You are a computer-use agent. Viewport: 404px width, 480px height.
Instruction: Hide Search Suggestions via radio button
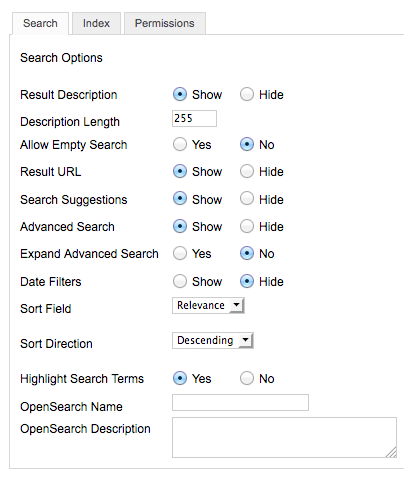click(247, 199)
